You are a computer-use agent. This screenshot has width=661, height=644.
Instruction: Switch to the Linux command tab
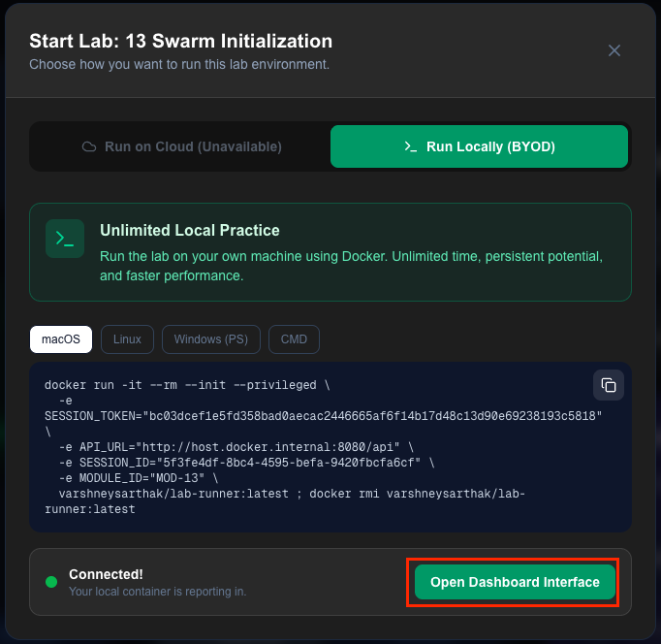coord(127,339)
